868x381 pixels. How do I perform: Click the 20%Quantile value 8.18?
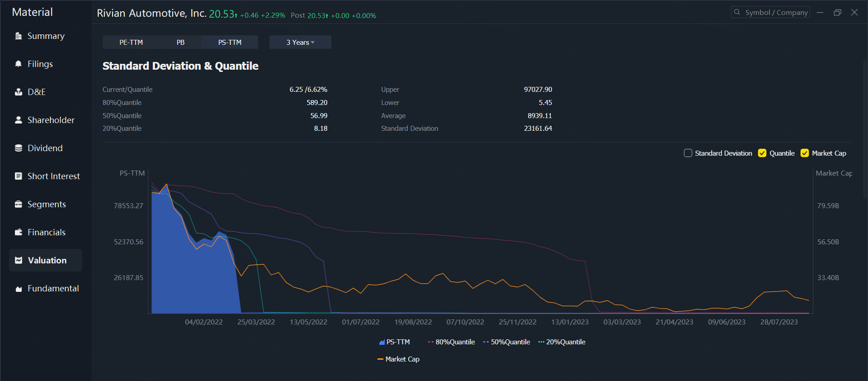coord(321,129)
